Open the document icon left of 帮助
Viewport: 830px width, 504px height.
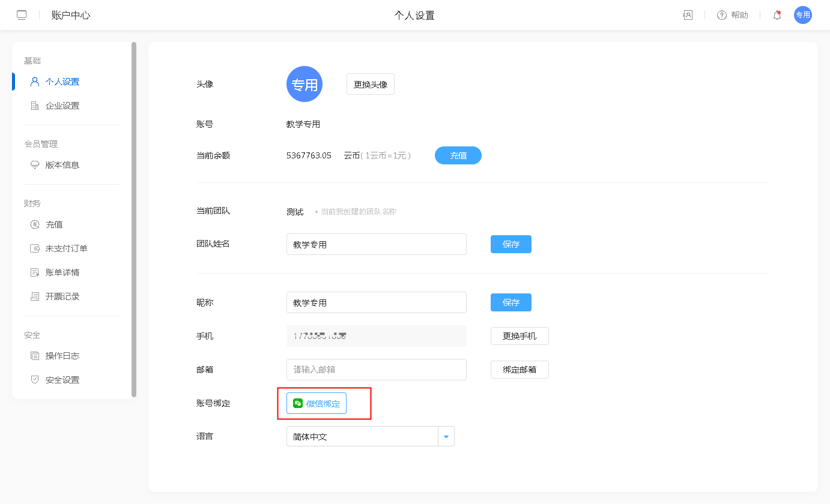pyautogui.click(x=688, y=15)
